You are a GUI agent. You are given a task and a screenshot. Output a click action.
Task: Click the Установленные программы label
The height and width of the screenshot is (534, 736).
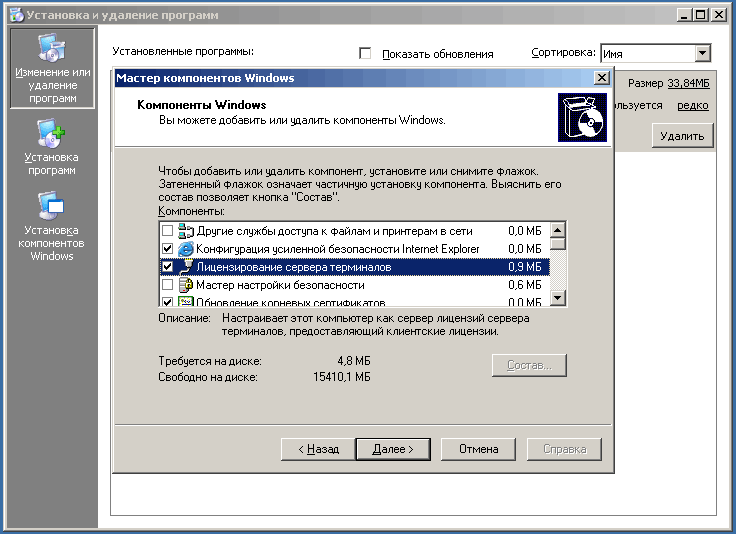[x=183, y=51]
